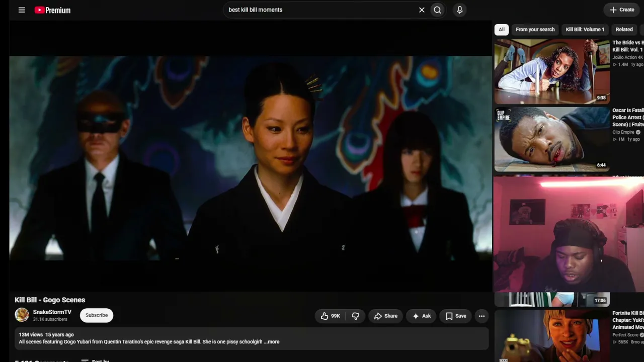The height and width of the screenshot is (362, 644).
Task: Select the All filter chip
Action: click(502, 30)
